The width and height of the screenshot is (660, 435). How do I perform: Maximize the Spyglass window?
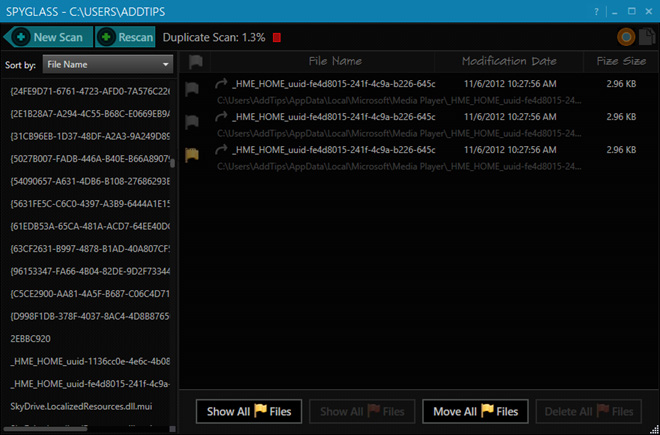pos(631,12)
